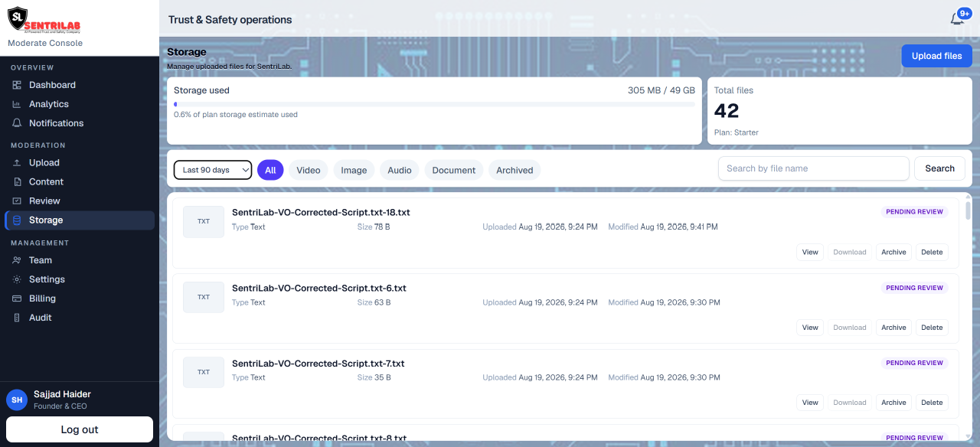Filter files by Audio
Screen dimensions: 980x447
point(400,170)
